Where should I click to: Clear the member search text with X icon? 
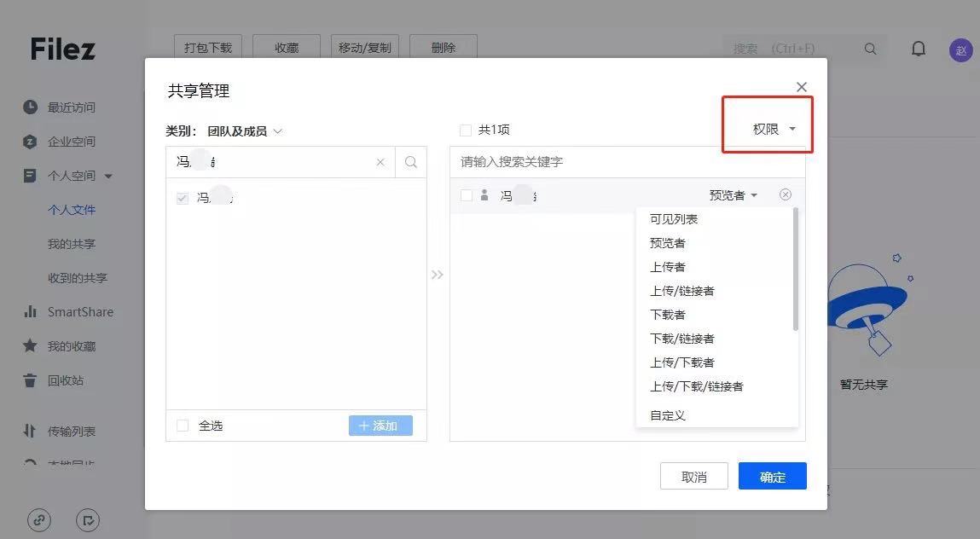point(380,162)
